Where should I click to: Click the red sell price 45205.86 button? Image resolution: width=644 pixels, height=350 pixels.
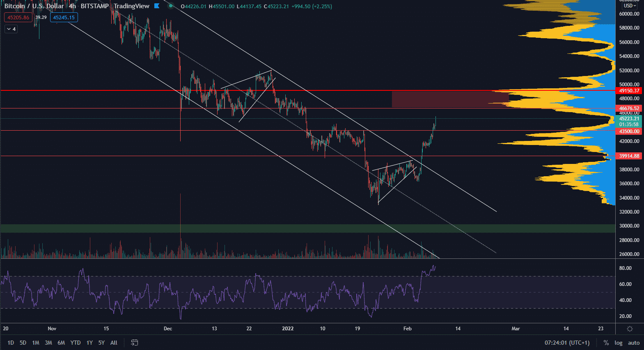tap(18, 18)
